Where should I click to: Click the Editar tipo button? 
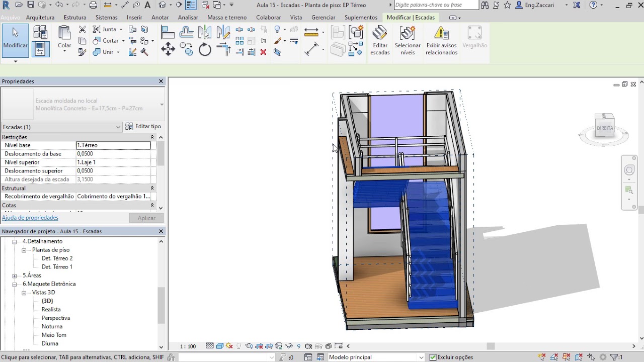143,127
